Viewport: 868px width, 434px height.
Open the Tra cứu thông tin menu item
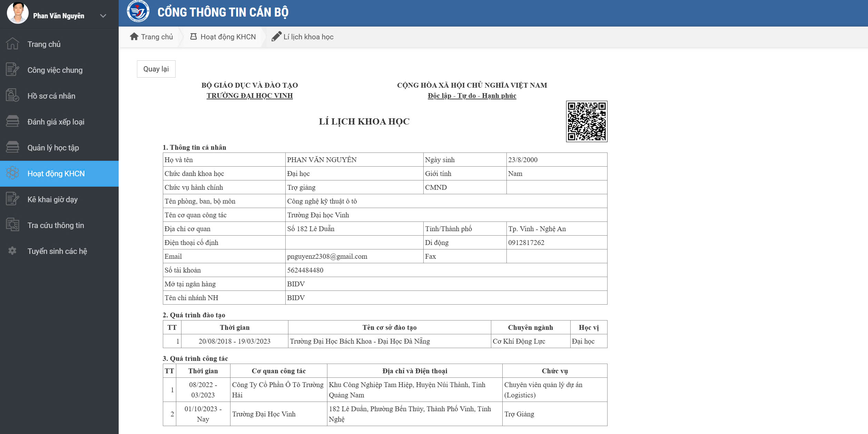[x=59, y=225]
